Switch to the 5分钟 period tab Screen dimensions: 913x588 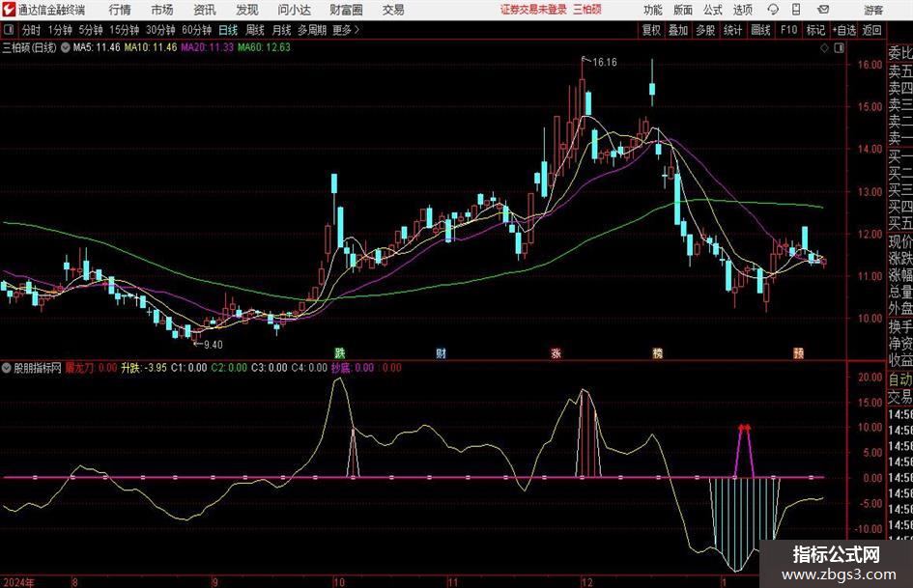[91, 30]
